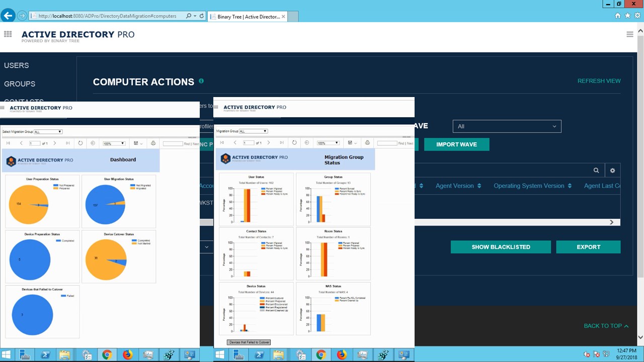Open browser favorites star icon
The width and height of the screenshot is (644, 362).
[627, 16]
